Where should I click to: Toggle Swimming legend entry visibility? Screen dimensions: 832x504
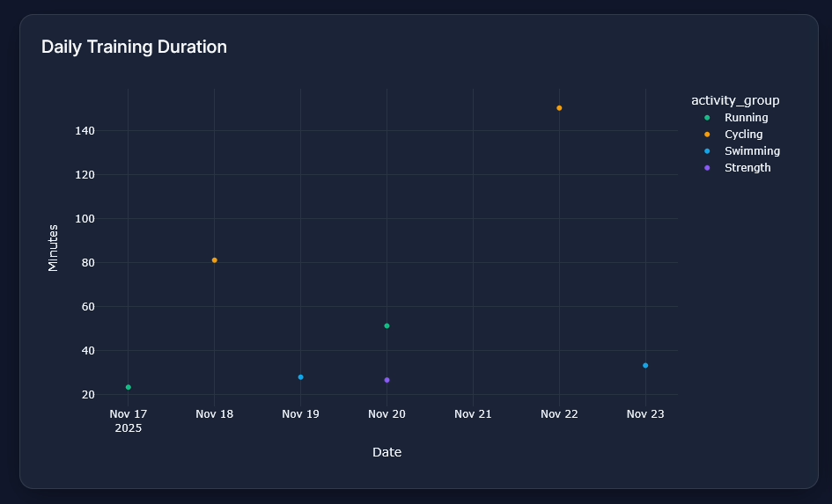coord(751,151)
